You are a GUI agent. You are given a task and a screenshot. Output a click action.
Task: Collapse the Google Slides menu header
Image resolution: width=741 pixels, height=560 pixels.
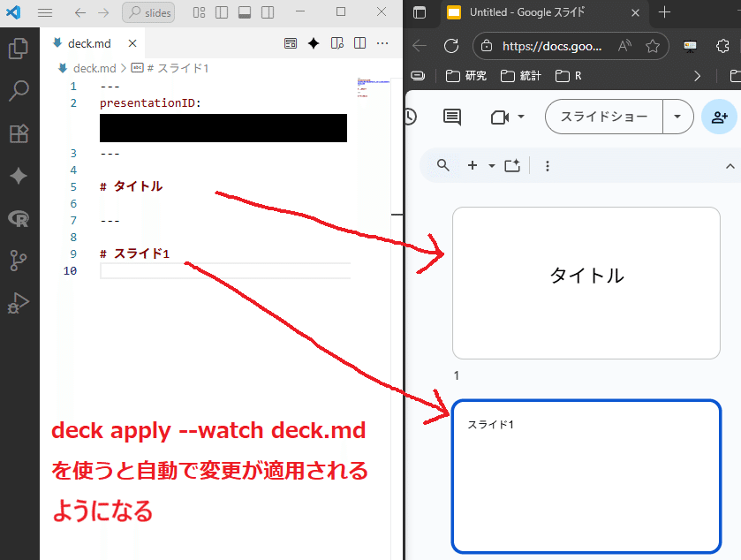[x=730, y=166]
